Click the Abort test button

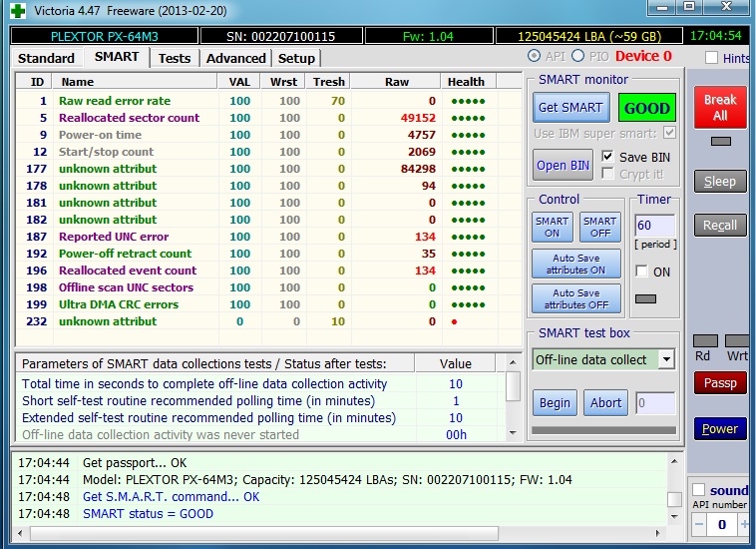click(x=606, y=403)
